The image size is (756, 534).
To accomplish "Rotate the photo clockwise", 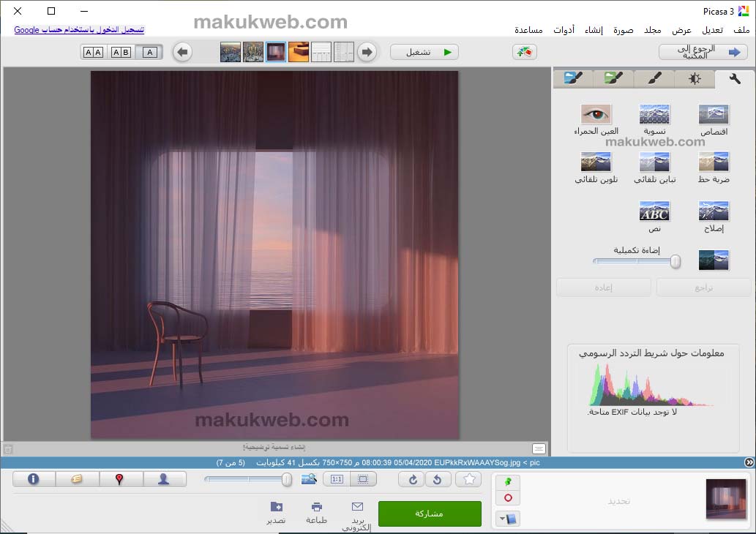I will pos(413,479).
